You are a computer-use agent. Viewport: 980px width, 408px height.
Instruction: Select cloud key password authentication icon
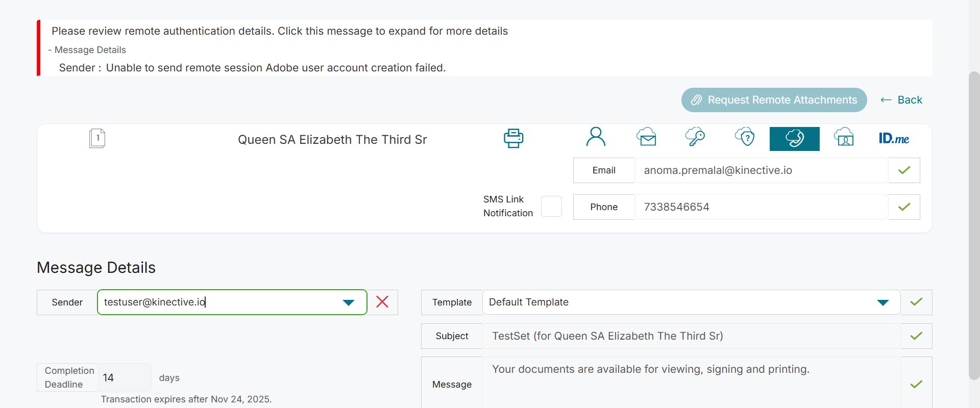pos(695,137)
